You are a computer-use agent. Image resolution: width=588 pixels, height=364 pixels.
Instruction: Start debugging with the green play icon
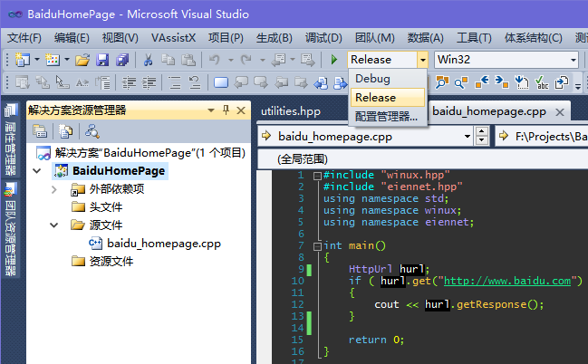pos(333,60)
